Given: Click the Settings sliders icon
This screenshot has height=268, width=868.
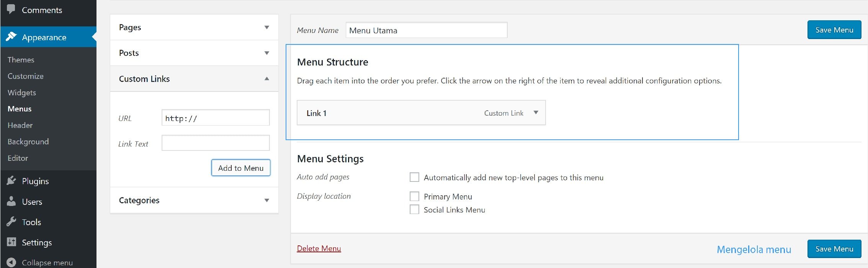Looking at the screenshot, I should click(11, 242).
